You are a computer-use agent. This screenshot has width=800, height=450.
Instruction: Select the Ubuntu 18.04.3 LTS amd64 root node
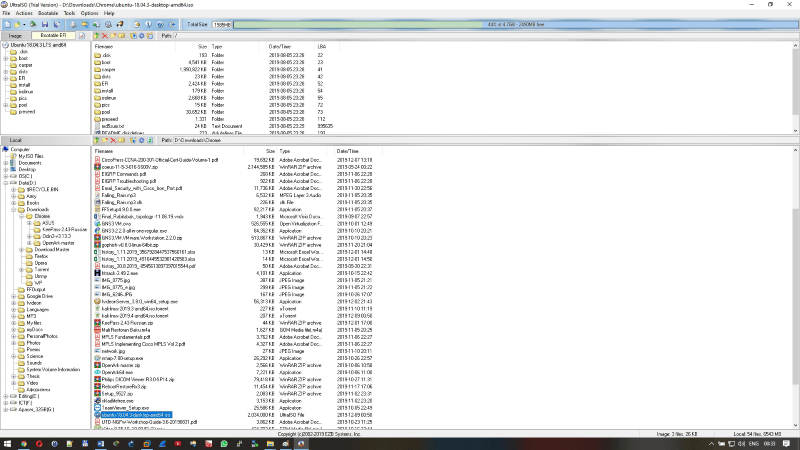click(x=38, y=45)
